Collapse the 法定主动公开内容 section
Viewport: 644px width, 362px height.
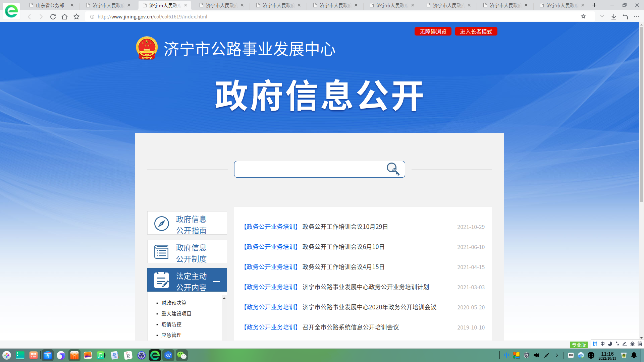[217, 281]
